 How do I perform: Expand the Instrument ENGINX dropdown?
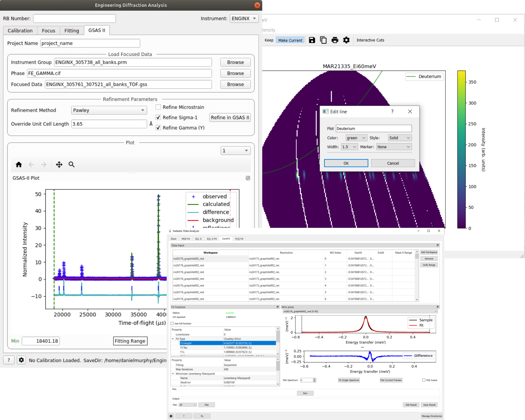coord(244,18)
